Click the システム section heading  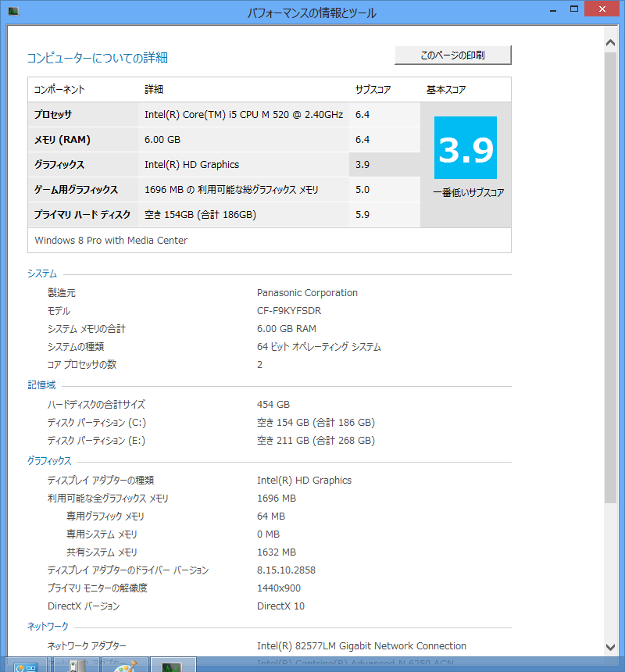point(42,273)
